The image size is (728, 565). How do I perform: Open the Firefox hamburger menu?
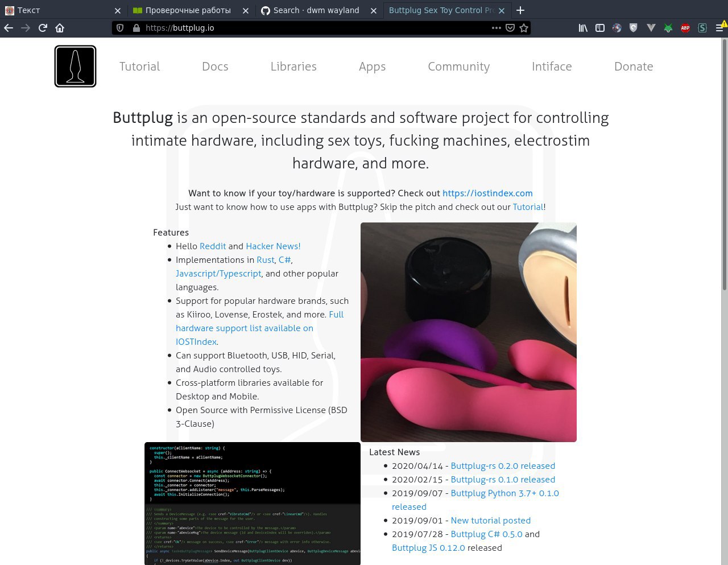tap(719, 28)
